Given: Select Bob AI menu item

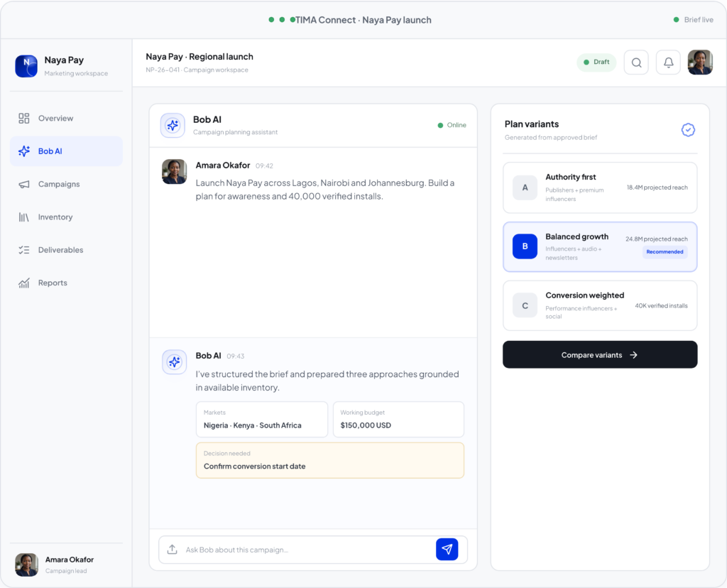Looking at the screenshot, I should [66, 151].
